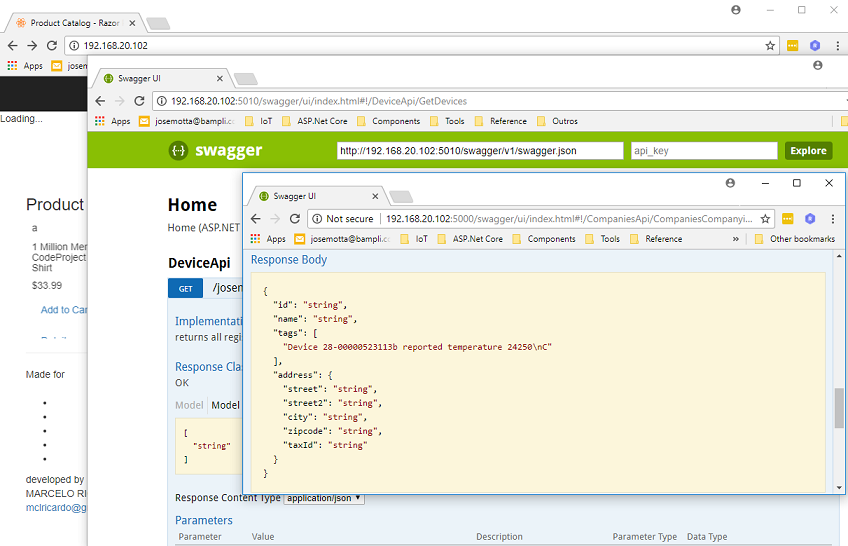Open ASP.Net Core folder in front window
This screenshot has width=848, height=546.
470,239
